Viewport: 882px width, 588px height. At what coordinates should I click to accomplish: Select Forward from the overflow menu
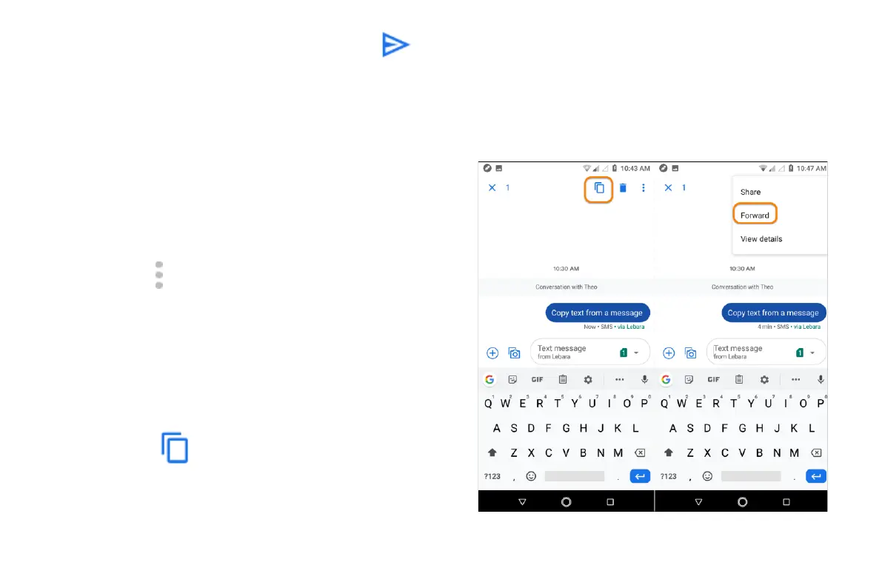[755, 216]
